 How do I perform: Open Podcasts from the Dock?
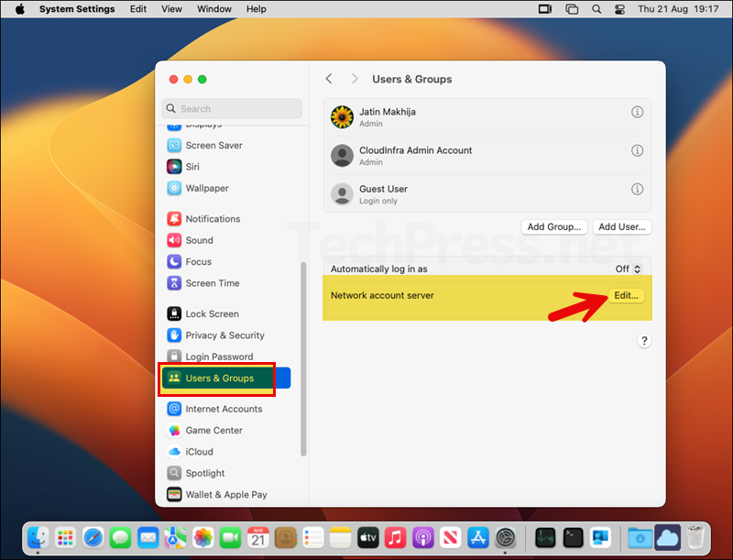coord(423,538)
